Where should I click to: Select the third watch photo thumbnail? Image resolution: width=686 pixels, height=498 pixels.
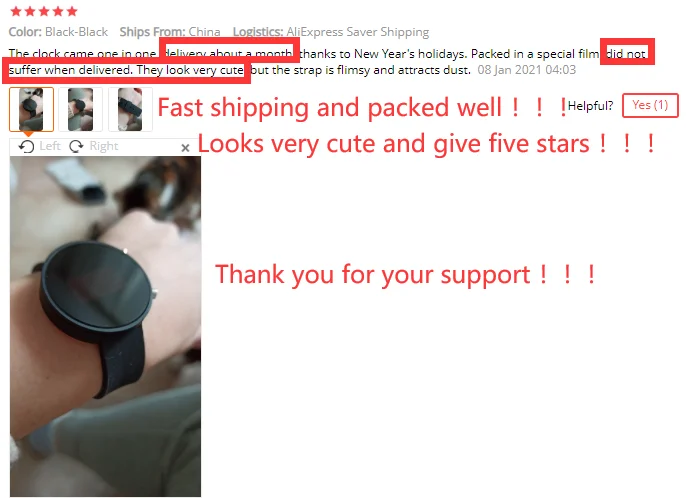[x=130, y=109]
